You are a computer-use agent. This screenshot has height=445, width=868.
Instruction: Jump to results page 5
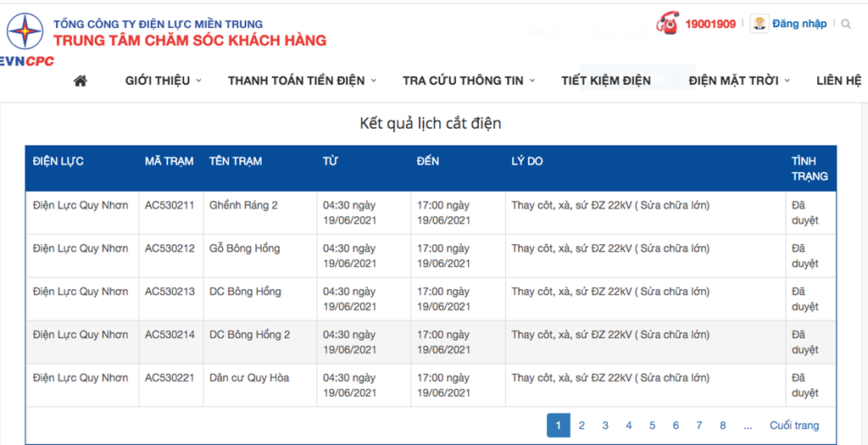tap(652, 425)
